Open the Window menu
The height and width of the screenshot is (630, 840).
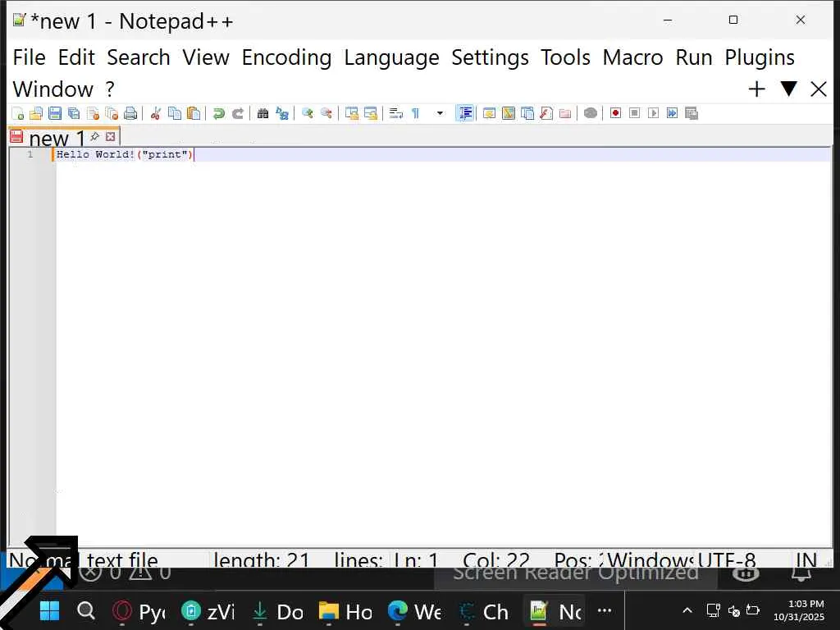coord(53,89)
